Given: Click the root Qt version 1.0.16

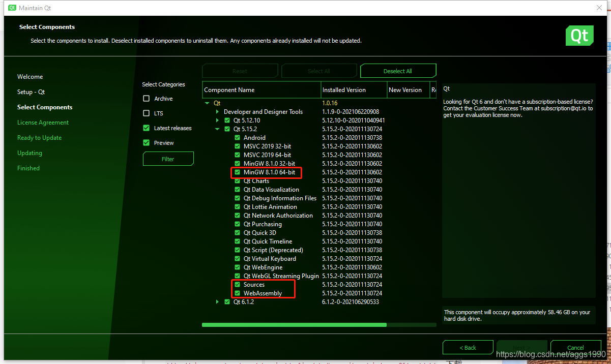Looking at the screenshot, I should click(x=331, y=103).
